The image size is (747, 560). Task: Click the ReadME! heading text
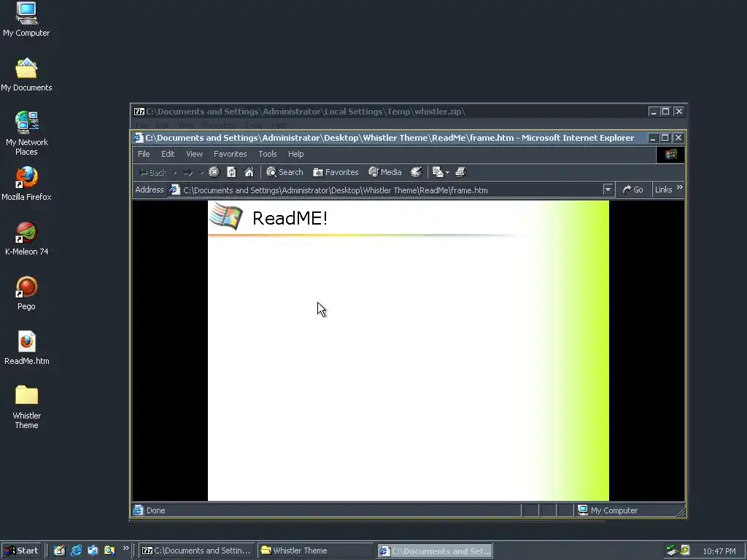[x=290, y=218]
